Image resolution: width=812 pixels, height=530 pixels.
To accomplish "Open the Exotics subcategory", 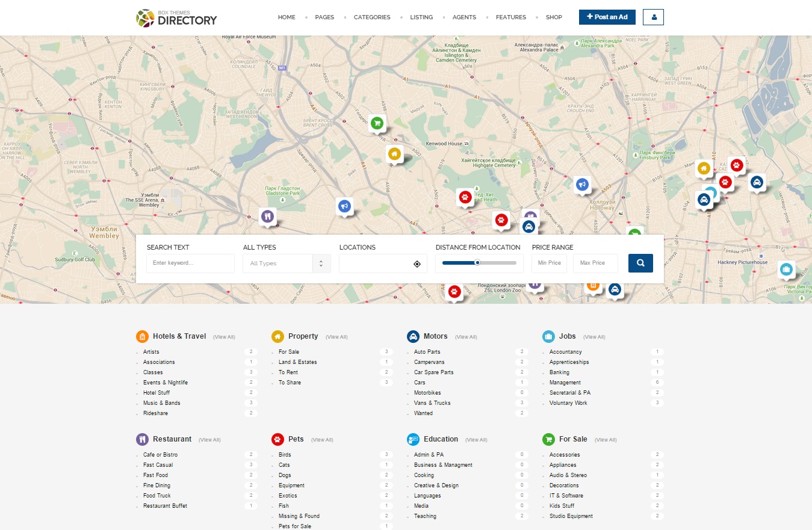I will (x=288, y=496).
